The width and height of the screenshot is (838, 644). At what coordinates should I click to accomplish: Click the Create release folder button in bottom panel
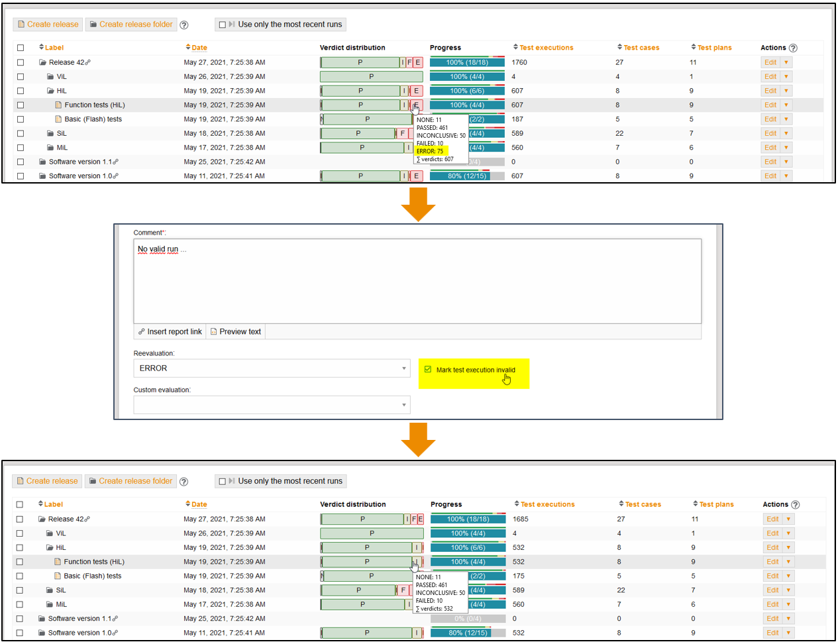coord(131,481)
